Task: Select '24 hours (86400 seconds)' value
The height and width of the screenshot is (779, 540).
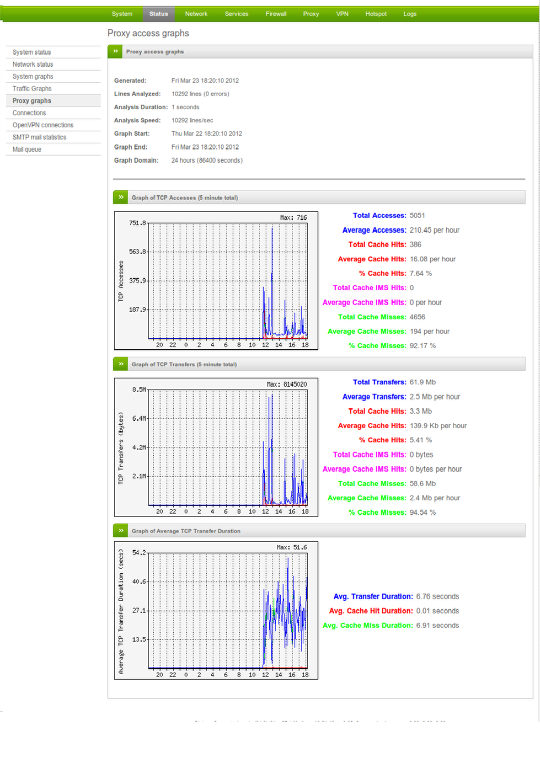Action: coord(207,160)
